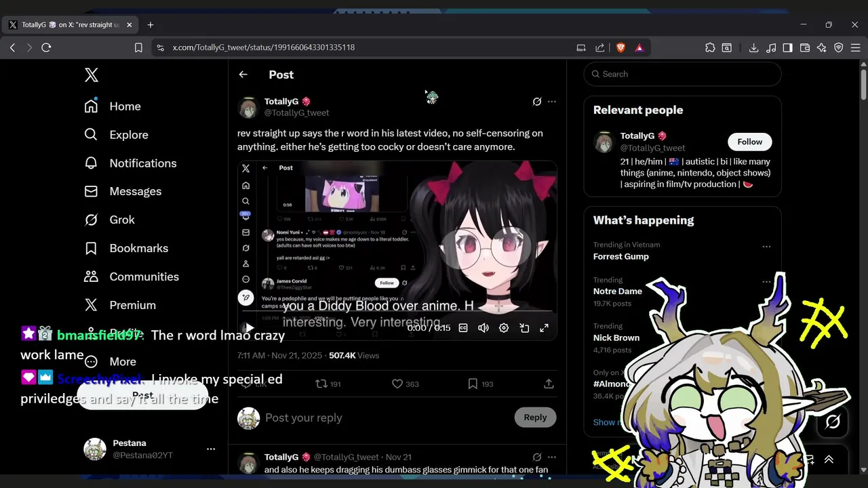Bookmark the post with 193 bookmarks
This screenshot has width=868, height=488.
click(x=481, y=384)
